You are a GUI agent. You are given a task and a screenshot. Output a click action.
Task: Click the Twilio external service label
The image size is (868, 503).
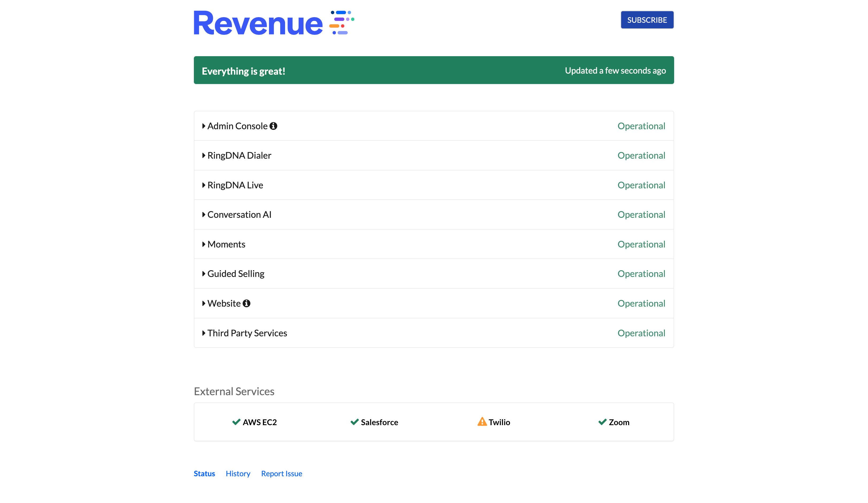[x=499, y=422]
